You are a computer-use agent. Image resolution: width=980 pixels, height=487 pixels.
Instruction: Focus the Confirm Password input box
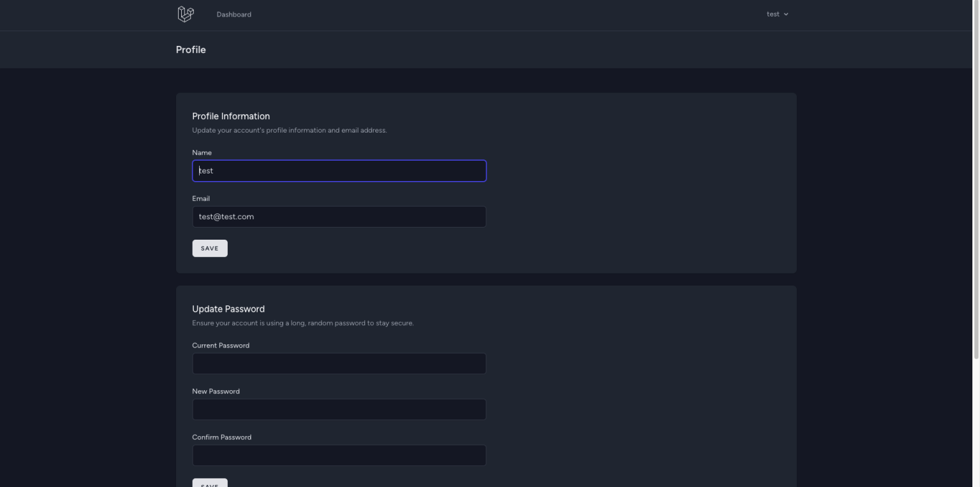(339, 455)
